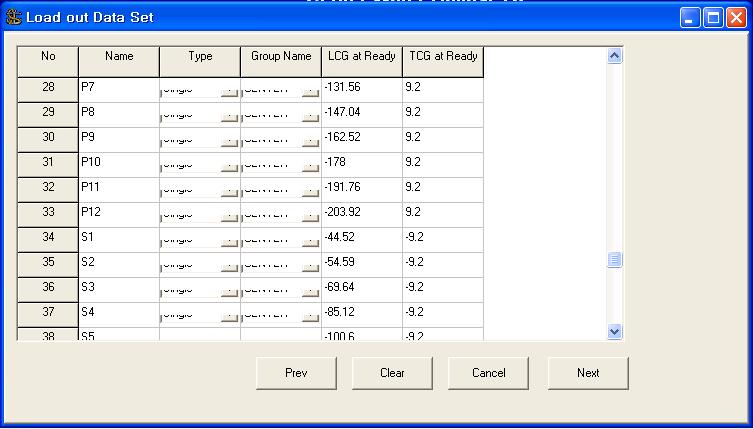This screenshot has width=753, height=429.
Task: Expand Type dropdown in row P12
Action: coord(230,213)
